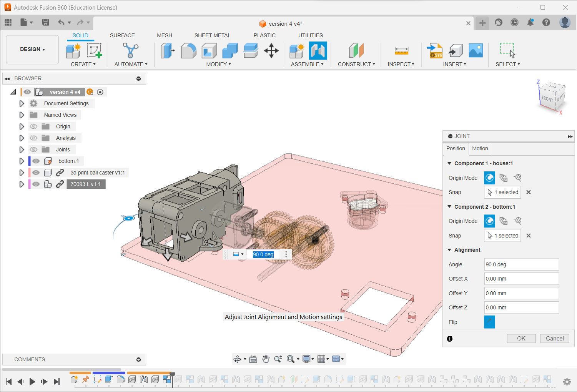Image resolution: width=577 pixels, height=392 pixels.
Task: Open the DESIGN workspace dropdown
Action: [32, 50]
